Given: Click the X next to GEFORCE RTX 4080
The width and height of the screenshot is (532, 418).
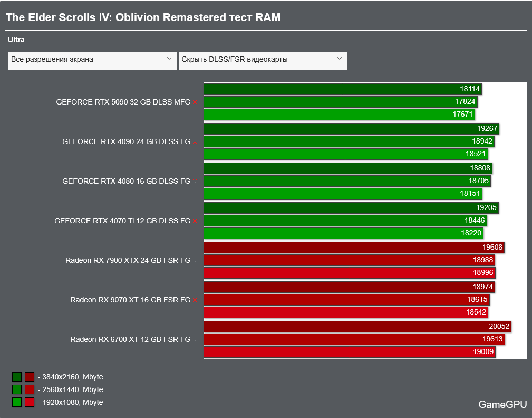Looking at the screenshot, I should 195,182.
